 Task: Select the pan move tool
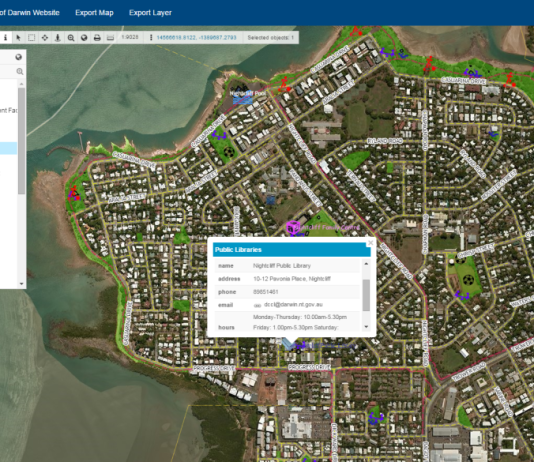pos(45,37)
